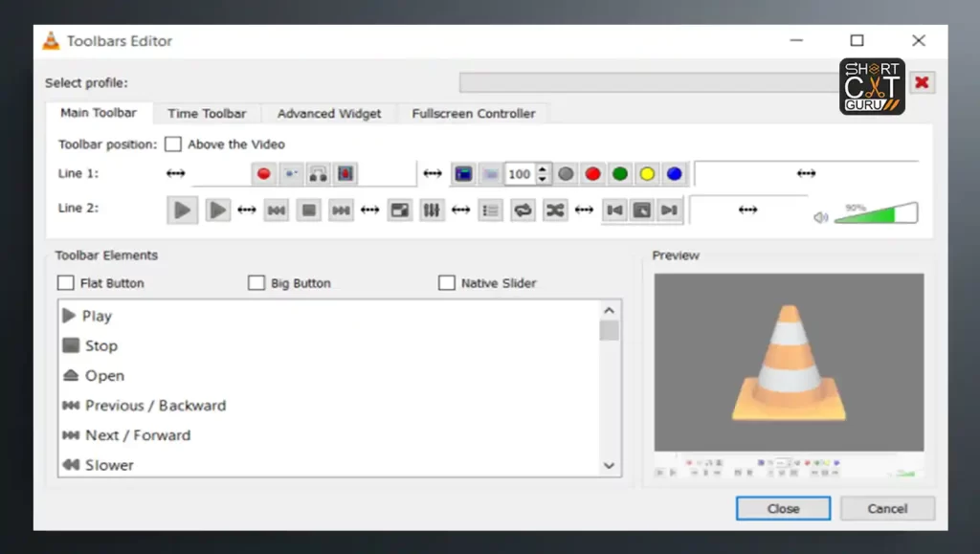Click the faded teletext transparency icon
The height and width of the screenshot is (554, 980).
491,174
